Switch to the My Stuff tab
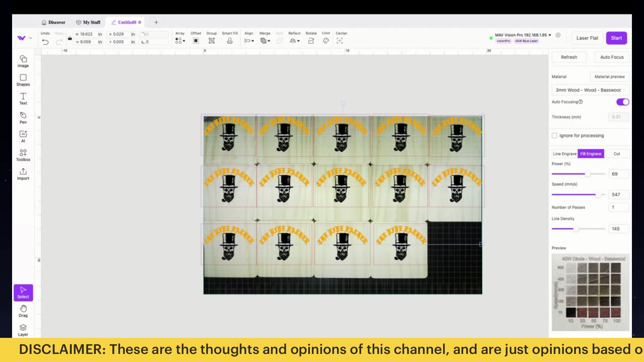The width and height of the screenshot is (644, 362). pos(88,22)
